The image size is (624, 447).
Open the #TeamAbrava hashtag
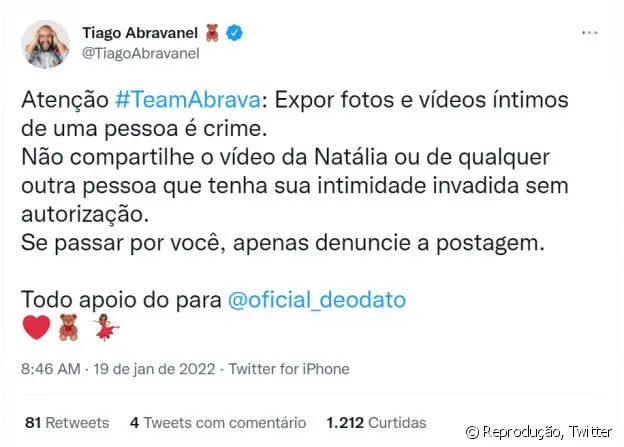pos(188,100)
